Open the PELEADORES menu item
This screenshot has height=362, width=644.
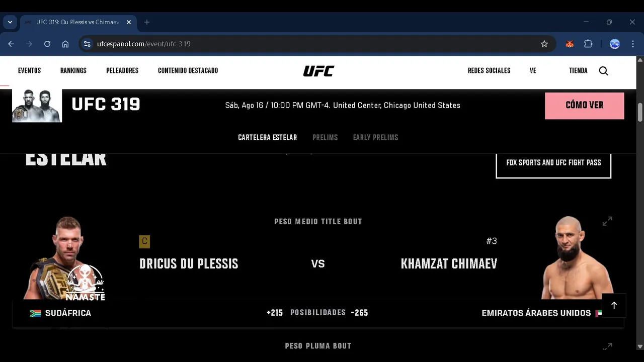(x=122, y=71)
